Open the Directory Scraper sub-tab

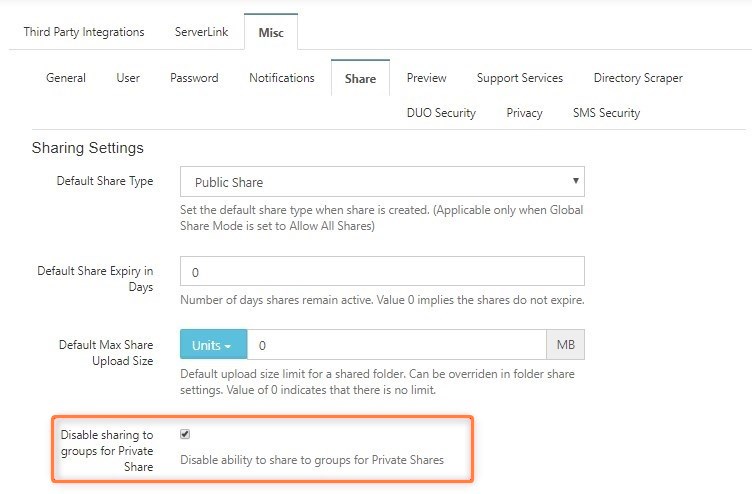[x=638, y=78]
